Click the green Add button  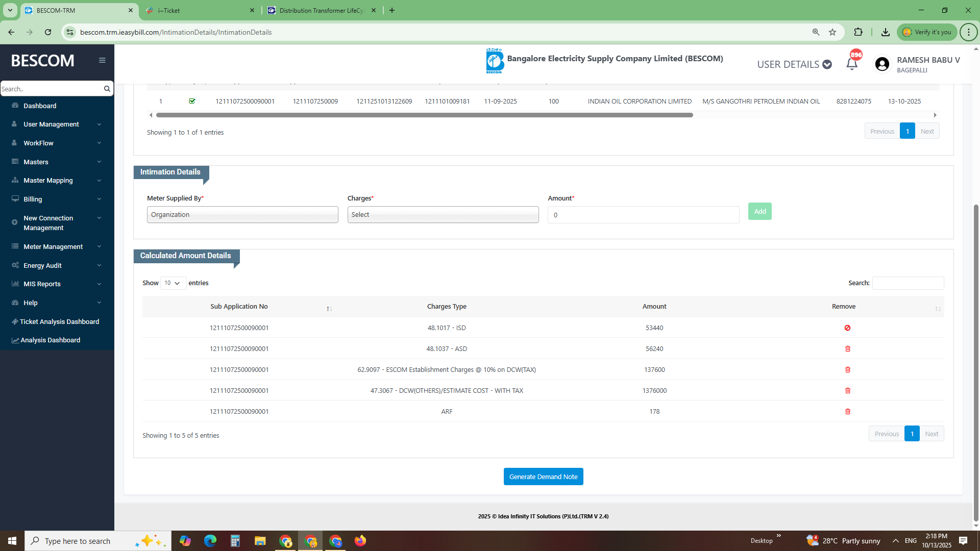point(759,212)
